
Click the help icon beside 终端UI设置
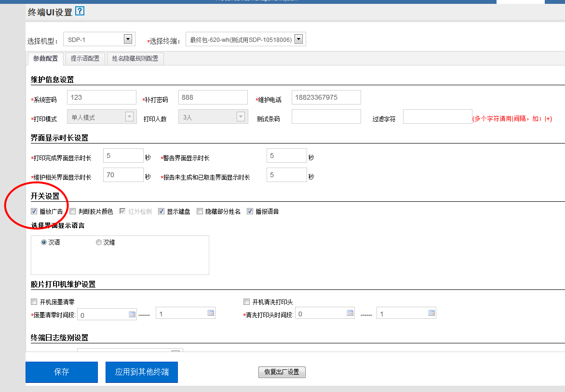[x=80, y=11]
